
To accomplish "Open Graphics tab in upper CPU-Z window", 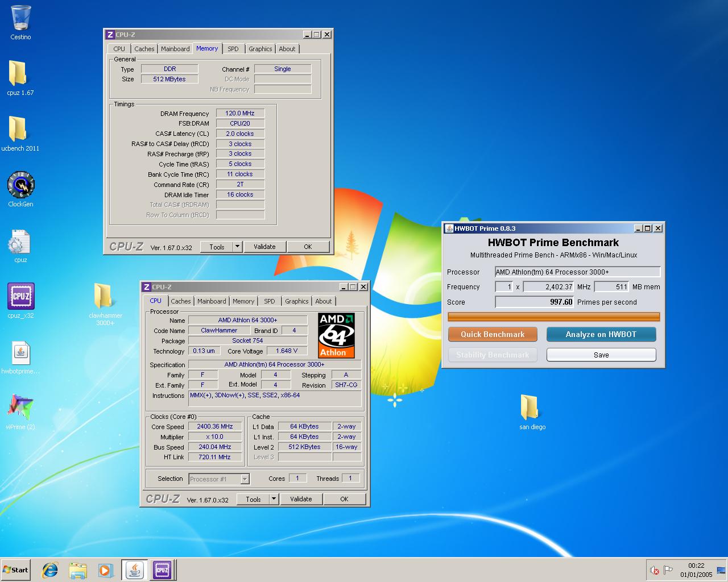I will 260,49.
